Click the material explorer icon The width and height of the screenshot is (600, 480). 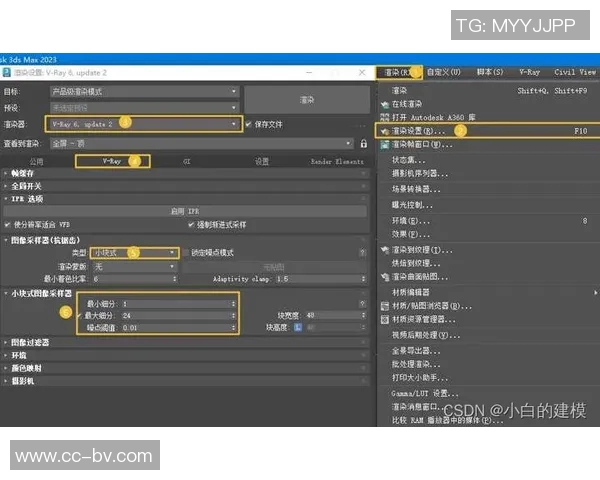coord(385,319)
